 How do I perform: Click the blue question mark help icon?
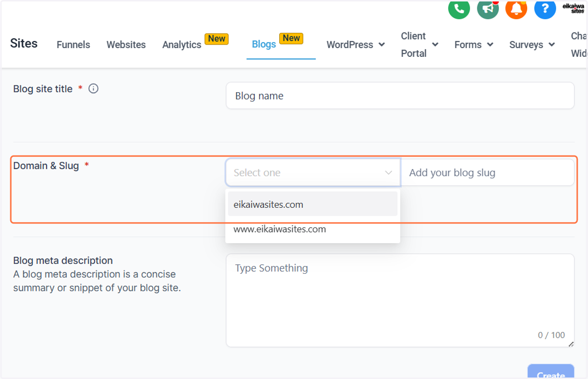545,9
